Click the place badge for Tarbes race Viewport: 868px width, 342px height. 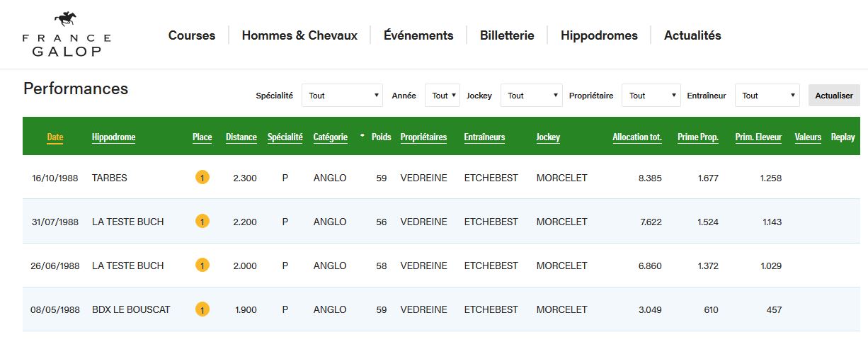(x=202, y=178)
